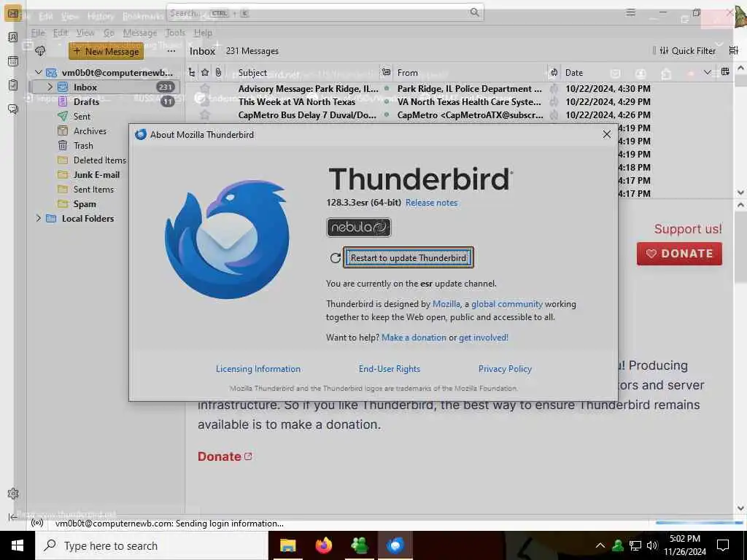Close the About Mozilla Thunderbird dialog
This screenshot has width=747, height=560.
pos(606,134)
